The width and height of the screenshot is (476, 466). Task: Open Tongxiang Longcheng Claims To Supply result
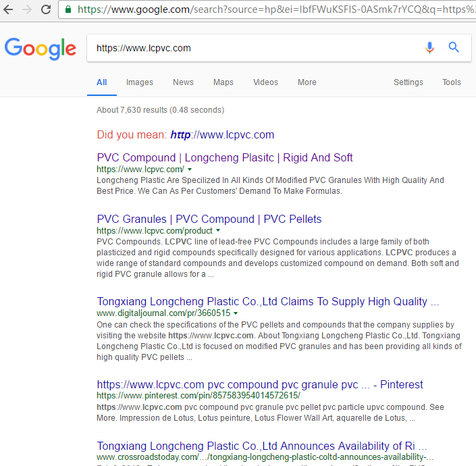tap(268, 302)
